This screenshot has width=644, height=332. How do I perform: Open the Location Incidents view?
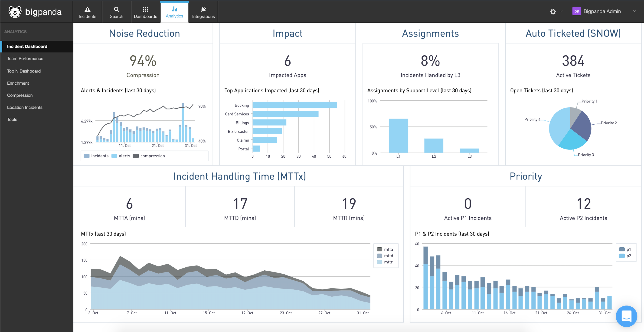[25, 107]
